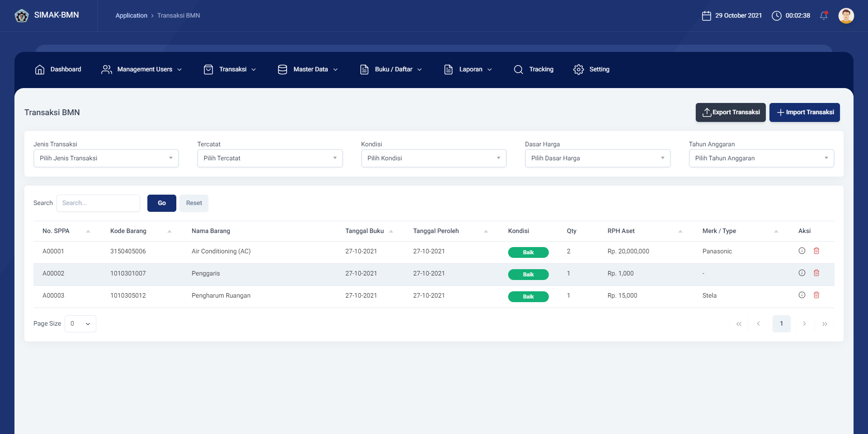Delete the Air Conditioning (AC) row
868x434 pixels.
pos(816,251)
